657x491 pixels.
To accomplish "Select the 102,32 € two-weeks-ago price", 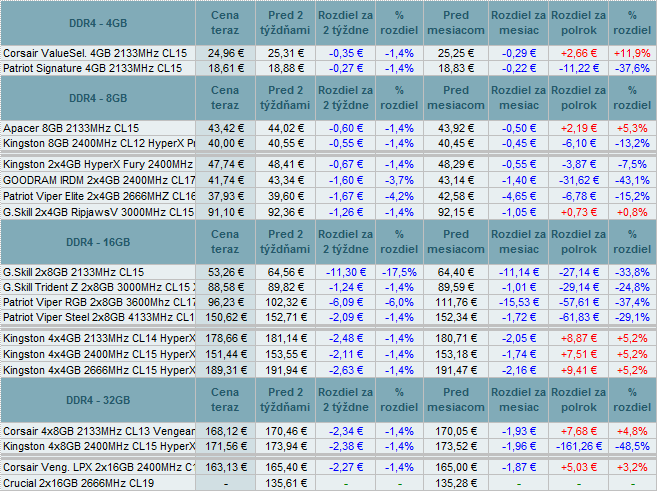I will [x=286, y=302].
